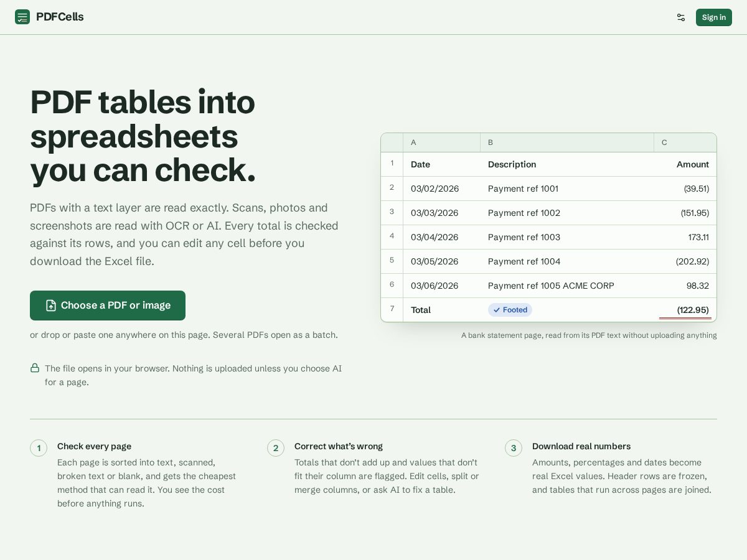Click the Total label cell

point(442,310)
